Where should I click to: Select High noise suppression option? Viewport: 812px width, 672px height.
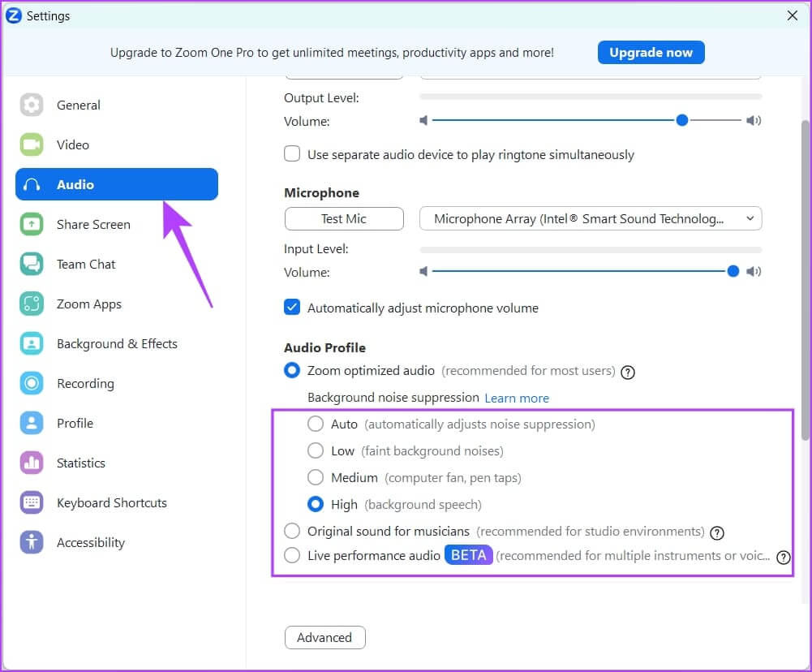tap(316, 504)
